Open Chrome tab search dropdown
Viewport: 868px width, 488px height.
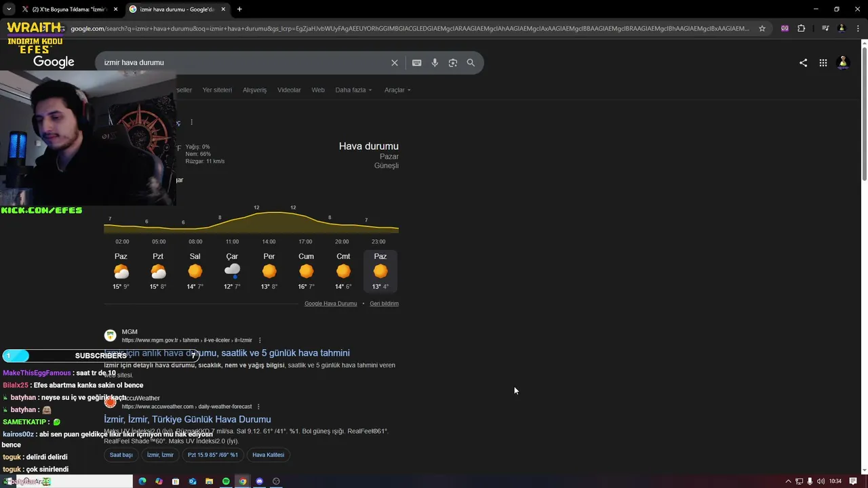pos(9,9)
